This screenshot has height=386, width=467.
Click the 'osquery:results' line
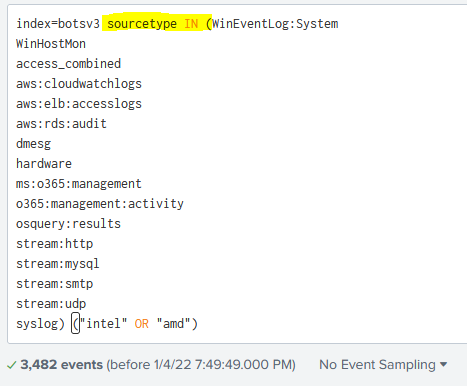(x=68, y=224)
